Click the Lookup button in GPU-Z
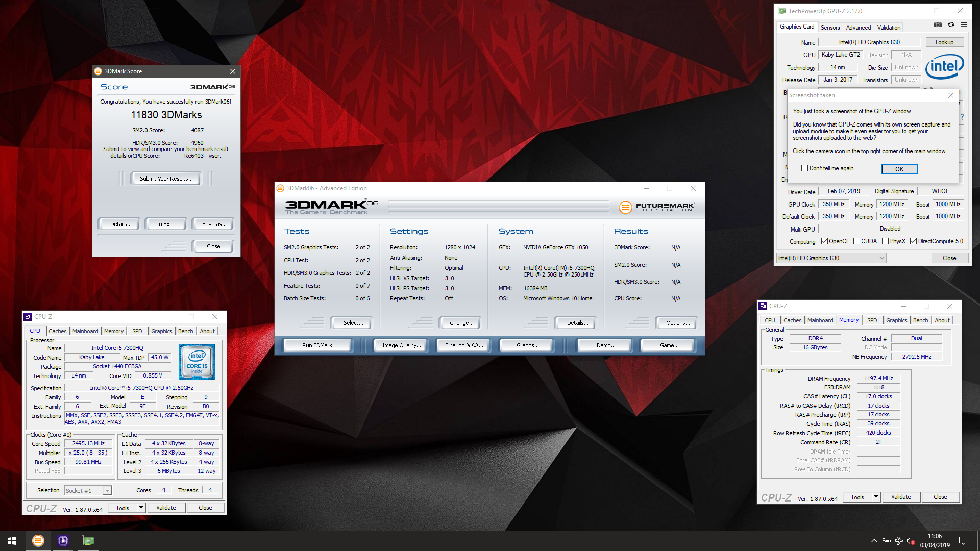980x551 pixels. pos(944,42)
